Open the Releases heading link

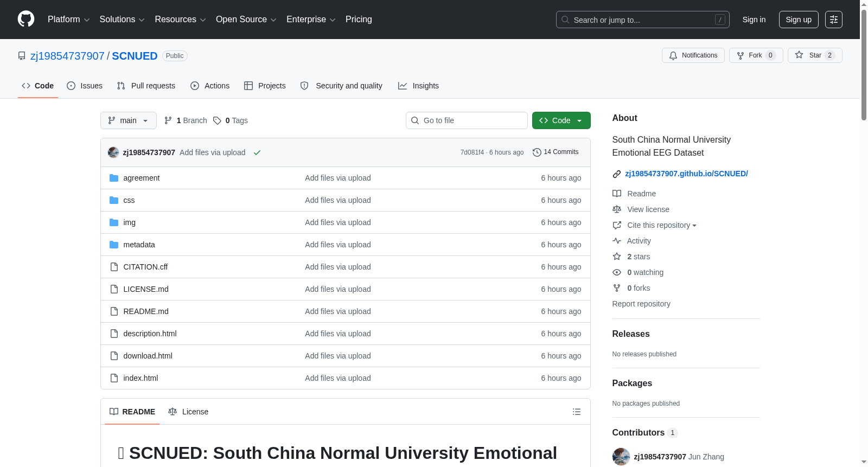[x=631, y=334]
